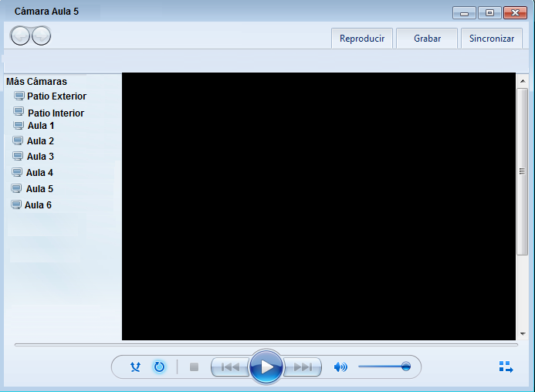Click the volume slider handle
Screen dimensions: 535x392
(x=405, y=367)
